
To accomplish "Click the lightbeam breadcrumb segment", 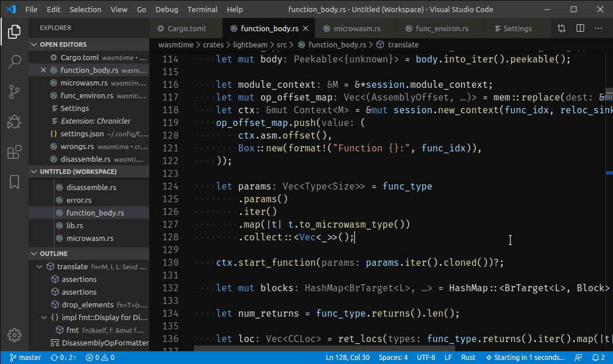I will pos(250,44).
